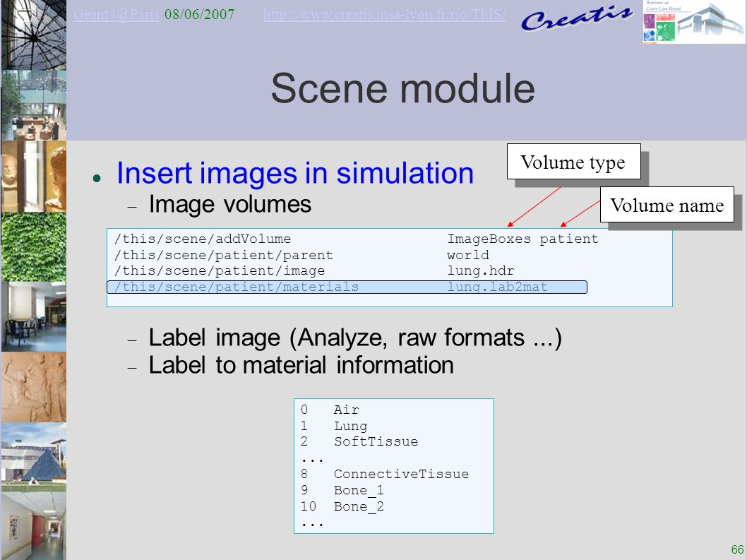Click the 'world' parent value

tap(468, 255)
